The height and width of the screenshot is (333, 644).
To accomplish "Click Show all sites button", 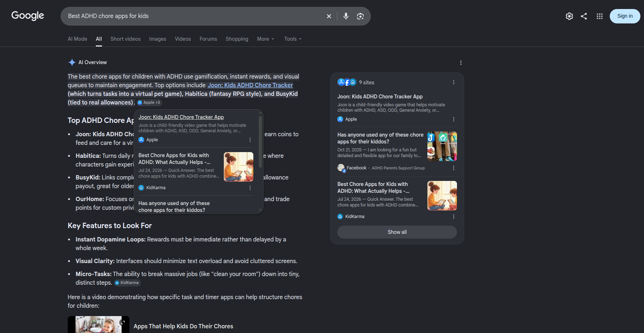I will coord(397,232).
